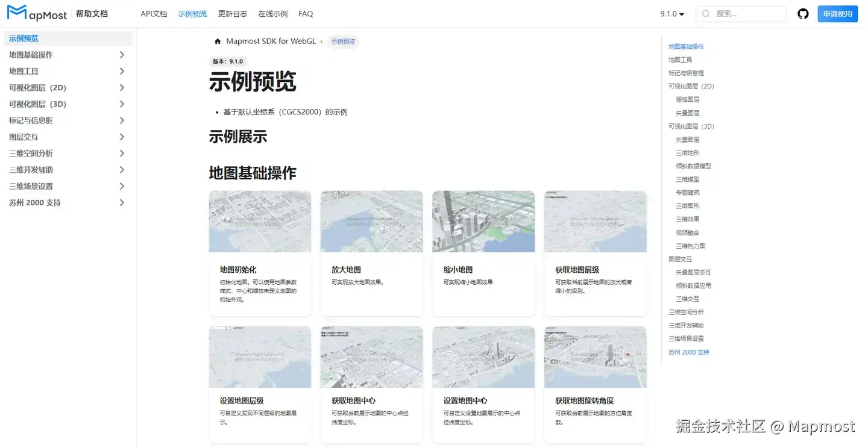Click the search magnifier icon
Viewport: 868px width, 448px height.
[705, 14]
